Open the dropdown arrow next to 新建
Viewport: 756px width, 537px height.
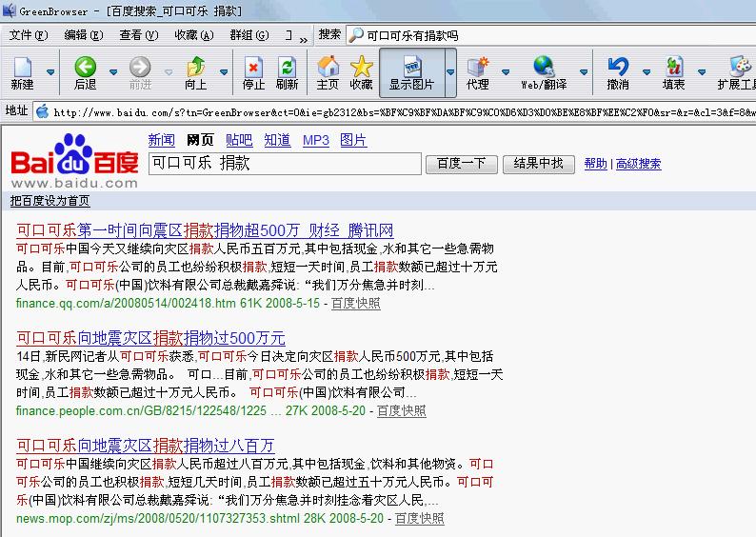[x=50, y=72]
